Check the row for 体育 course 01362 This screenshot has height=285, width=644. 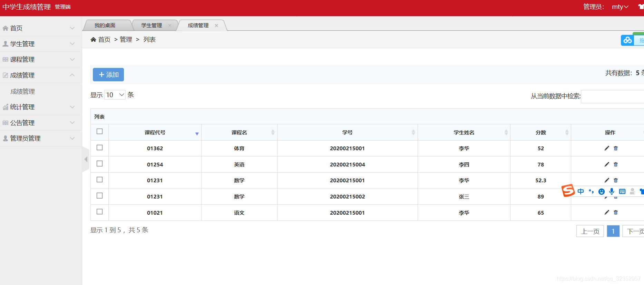[x=100, y=147]
